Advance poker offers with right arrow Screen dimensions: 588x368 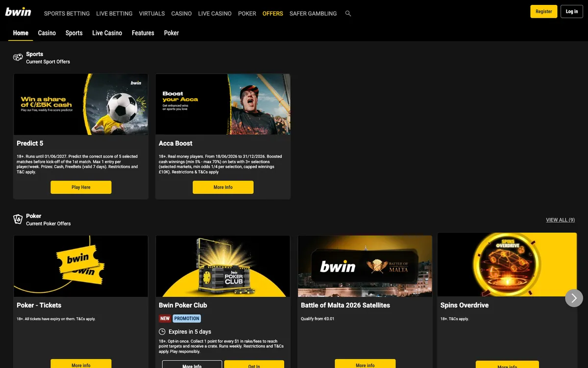tap(574, 298)
